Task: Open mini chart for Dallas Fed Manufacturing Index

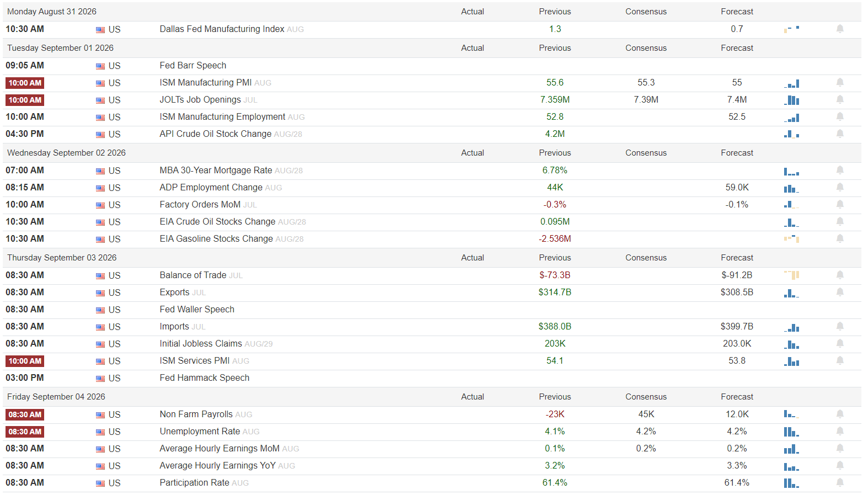Action: [x=791, y=29]
